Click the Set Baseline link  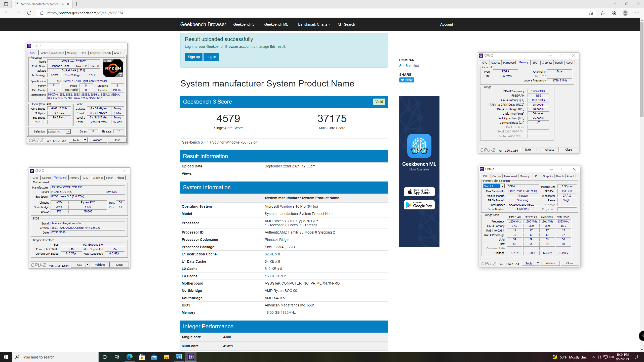(x=409, y=66)
